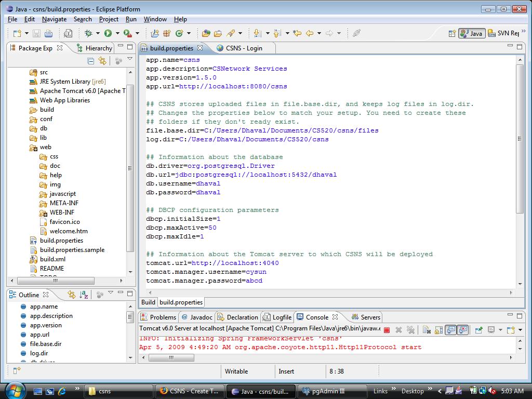Image resolution: width=532 pixels, height=399 pixels.
Task: Toggle alphabetical Sort in Outline view
Action: point(84,295)
